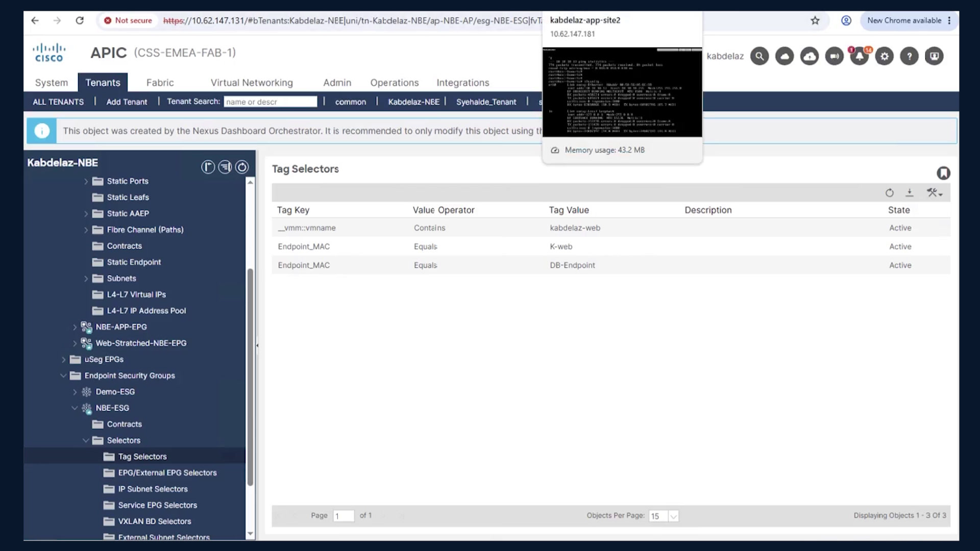Click the info icon in the banner
980x551 pixels.
point(42,131)
